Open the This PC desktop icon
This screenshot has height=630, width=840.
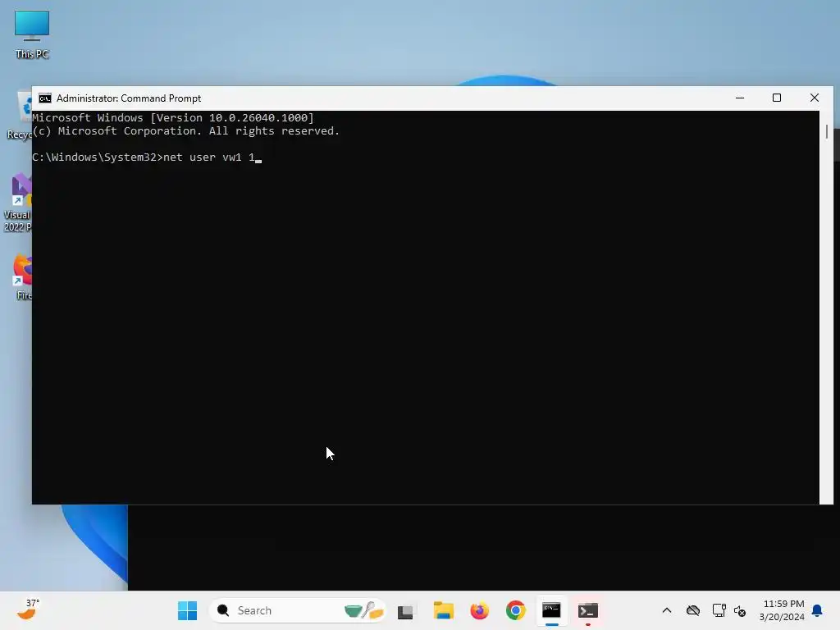(32, 34)
